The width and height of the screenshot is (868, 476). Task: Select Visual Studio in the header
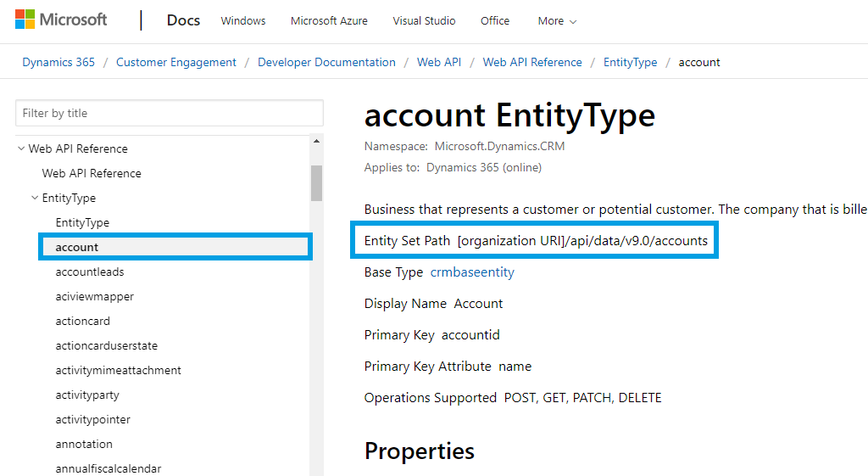pyautogui.click(x=424, y=21)
